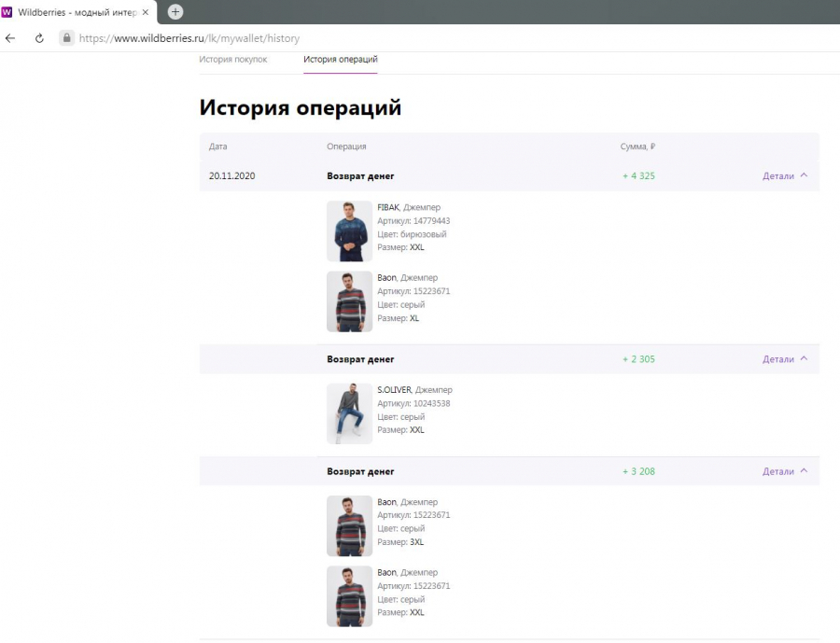The width and height of the screenshot is (840, 643).
Task: Select the amount + 4 325
Action: [638, 175]
